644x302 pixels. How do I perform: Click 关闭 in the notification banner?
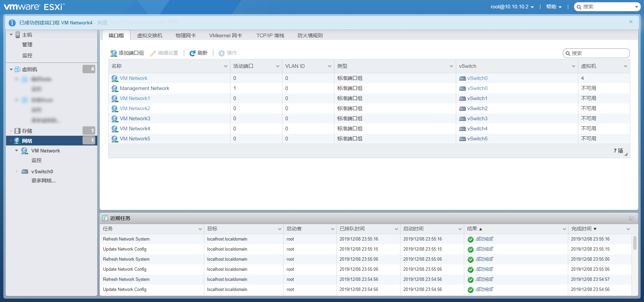[102, 23]
